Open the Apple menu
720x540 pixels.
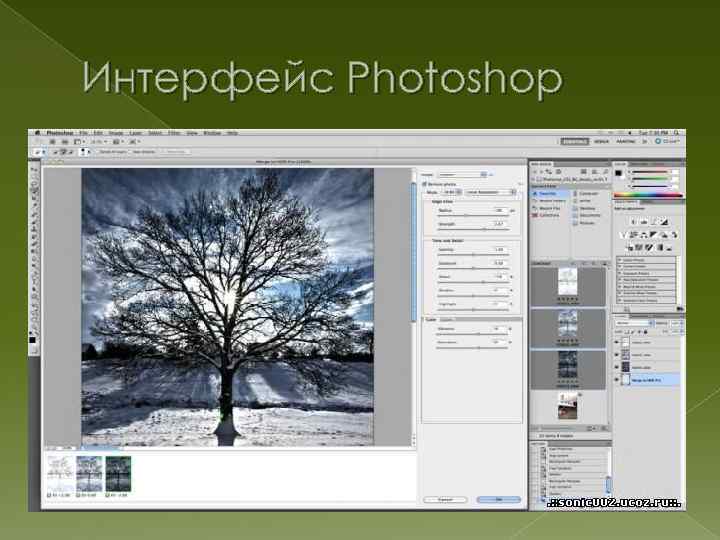coord(38,133)
